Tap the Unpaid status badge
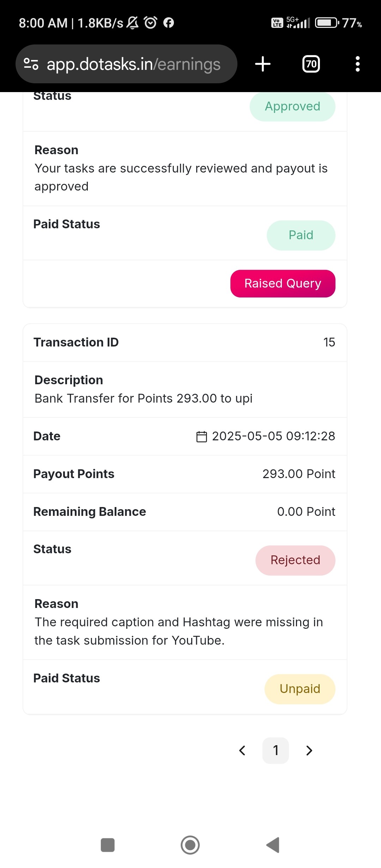 [300, 689]
